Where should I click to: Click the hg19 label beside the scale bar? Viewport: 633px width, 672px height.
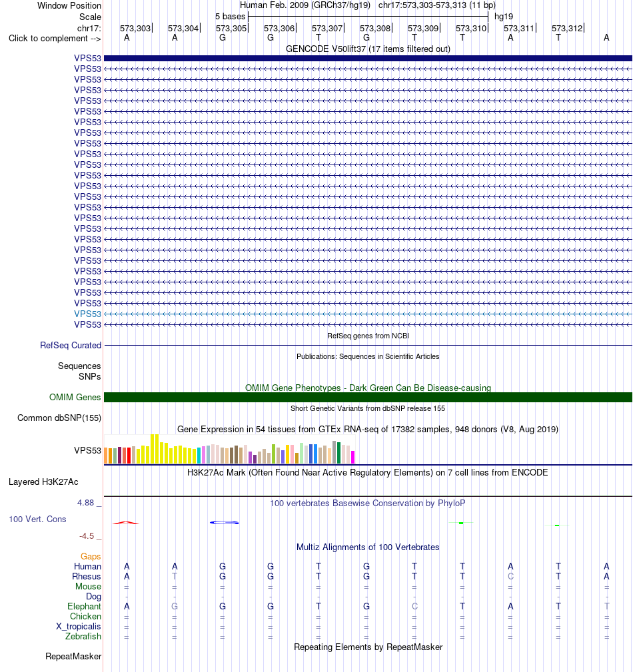click(x=504, y=17)
